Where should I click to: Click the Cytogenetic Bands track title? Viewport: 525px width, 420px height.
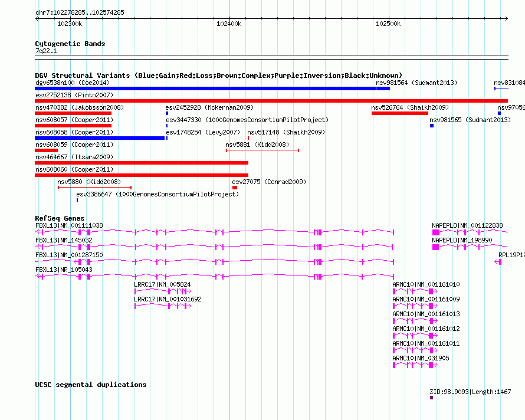point(70,44)
